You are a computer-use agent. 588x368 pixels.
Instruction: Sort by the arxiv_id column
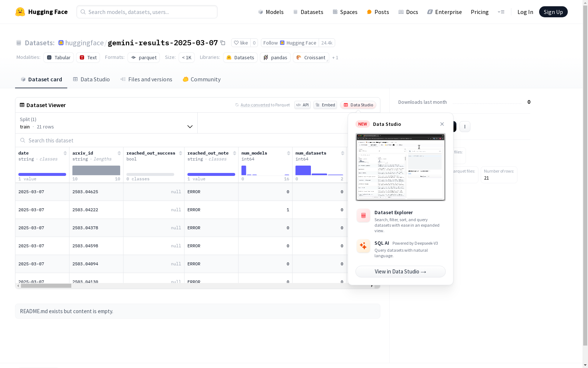pyautogui.click(x=119, y=153)
